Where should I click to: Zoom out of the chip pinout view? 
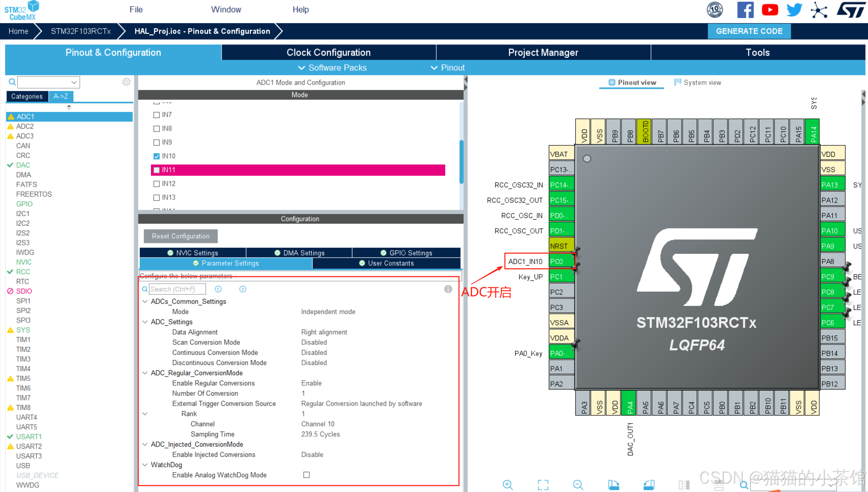tap(578, 485)
